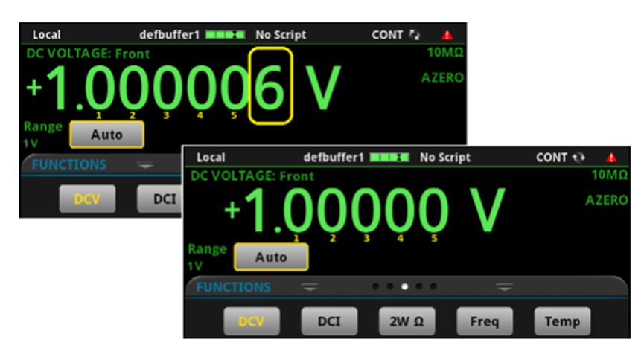
Task: Toggle Auto range button on the back screen
Action: click(x=106, y=135)
